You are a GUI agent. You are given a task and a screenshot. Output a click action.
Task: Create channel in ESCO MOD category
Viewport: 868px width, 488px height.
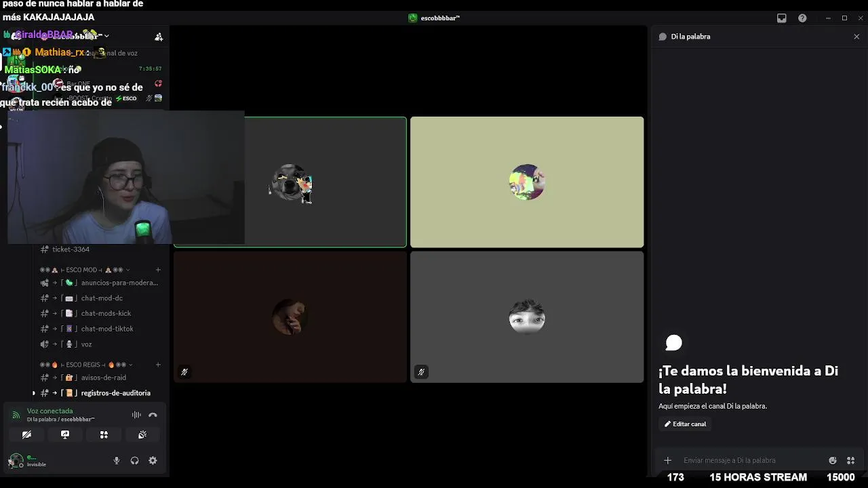(158, 270)
